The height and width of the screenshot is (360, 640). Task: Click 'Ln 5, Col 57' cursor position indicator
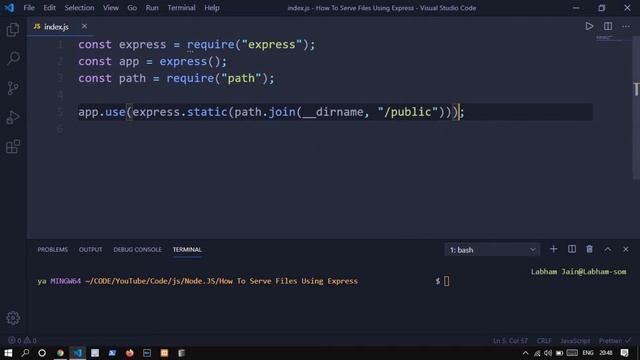pos(510,340)
